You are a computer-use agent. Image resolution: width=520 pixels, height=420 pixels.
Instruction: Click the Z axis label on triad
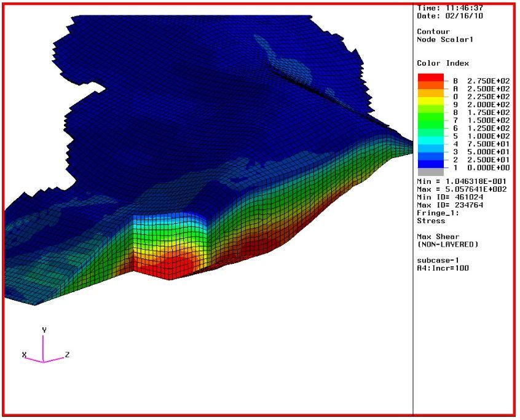(x=66, y=355)
